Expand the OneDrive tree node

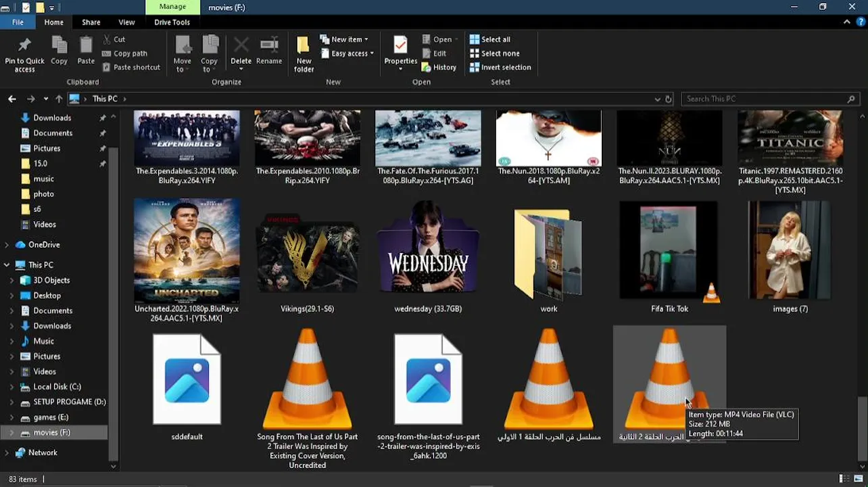[x=7, y=245]
